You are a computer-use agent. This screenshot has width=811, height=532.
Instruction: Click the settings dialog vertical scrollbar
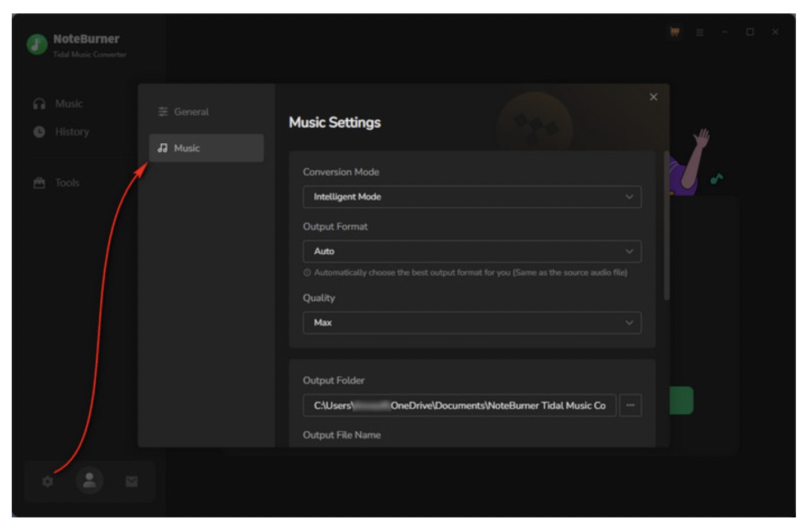pyautogui.click(x=666, y=226)
